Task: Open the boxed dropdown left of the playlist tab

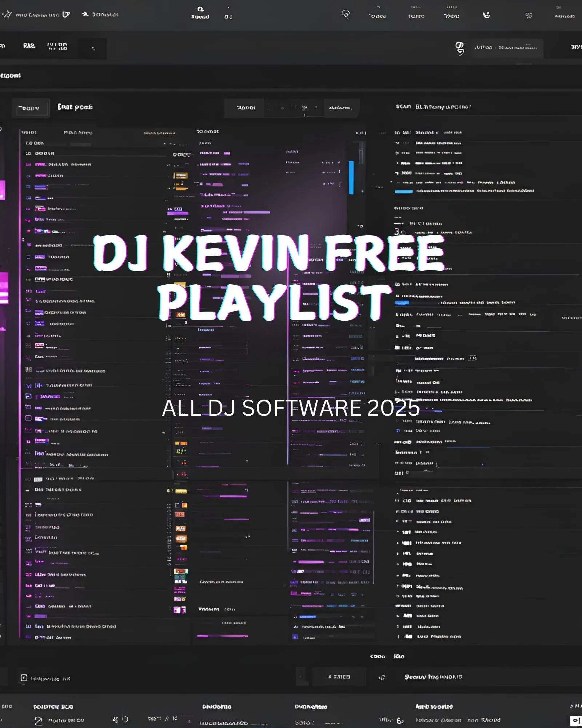Action: pyautogui.click(x=30, y=108)
